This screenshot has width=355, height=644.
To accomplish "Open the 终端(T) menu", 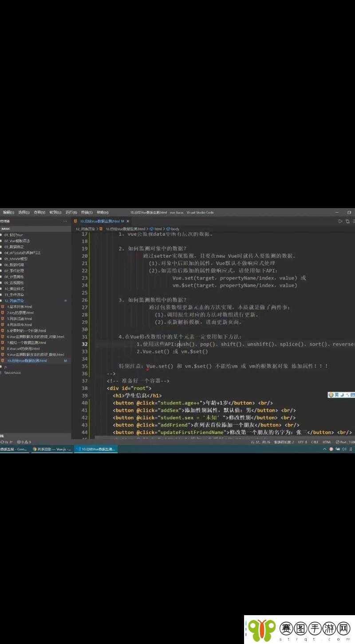I will tap(87, 212).
